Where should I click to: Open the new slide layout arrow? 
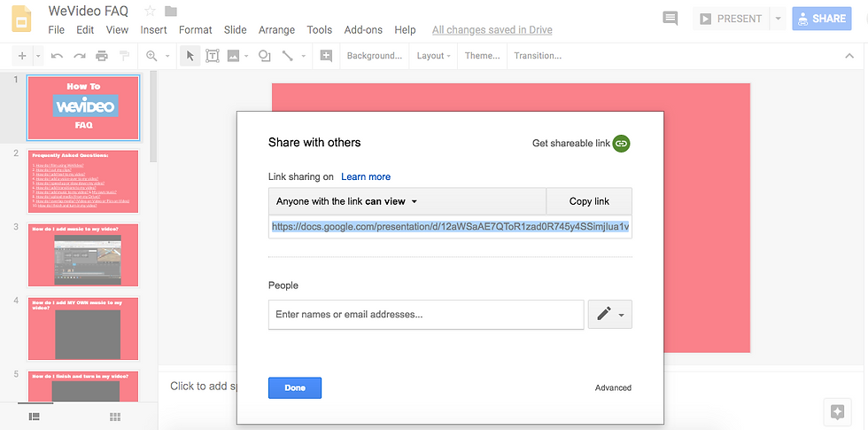click(38, 55)
